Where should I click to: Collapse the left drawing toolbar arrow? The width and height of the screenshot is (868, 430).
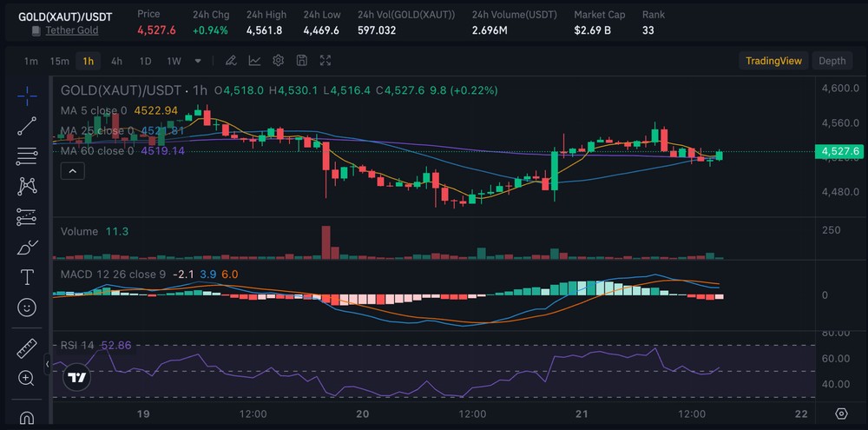click(48, 364)
